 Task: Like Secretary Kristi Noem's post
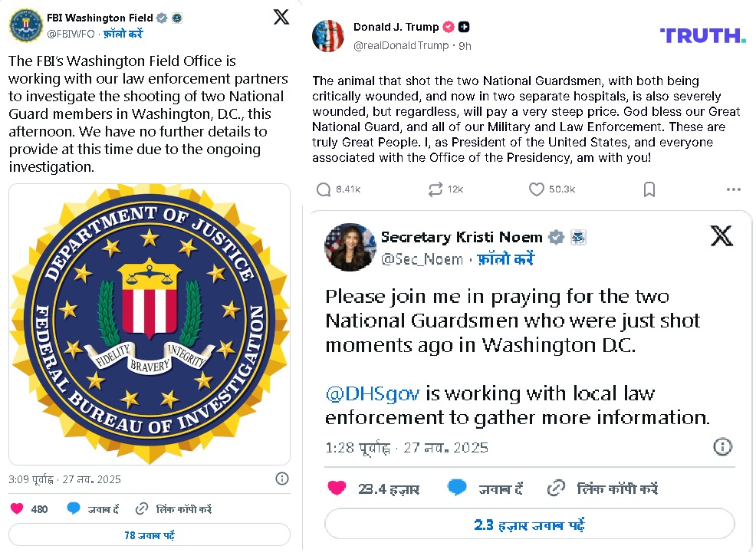tap(336, 488)
